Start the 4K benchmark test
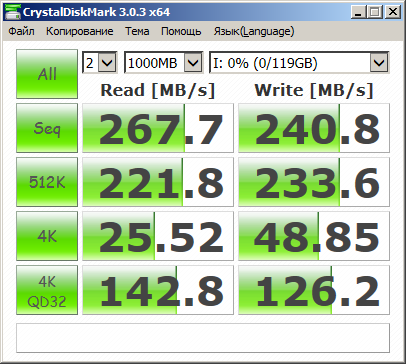The height and width of the screenshot is (364, 406). 47,236
